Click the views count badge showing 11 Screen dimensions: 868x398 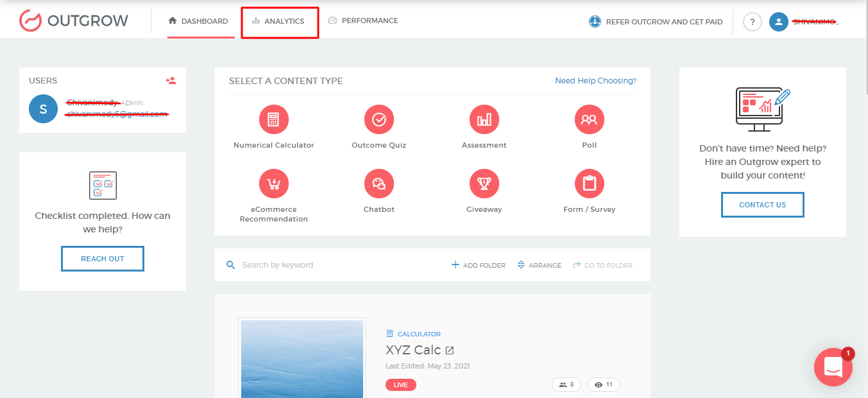604,385
